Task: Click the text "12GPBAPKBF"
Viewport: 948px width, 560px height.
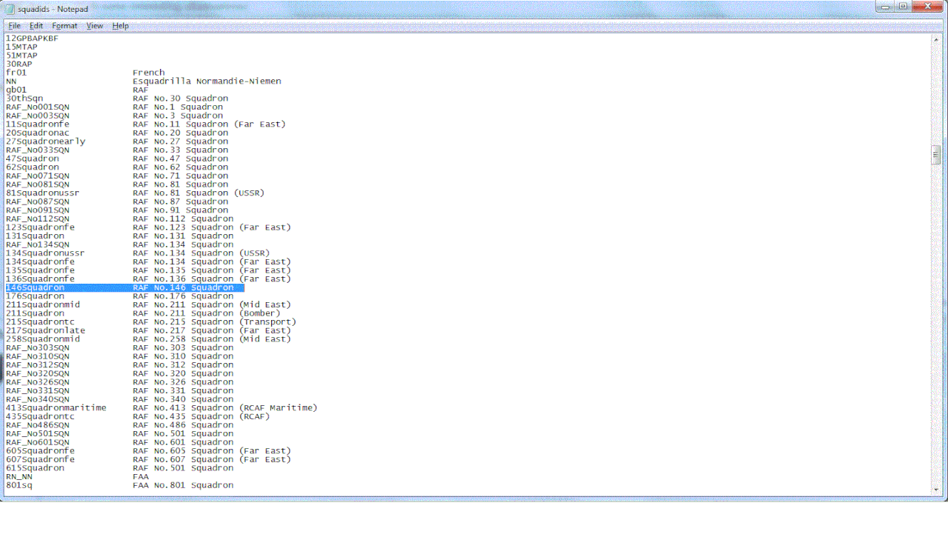Action: point(32,39)
